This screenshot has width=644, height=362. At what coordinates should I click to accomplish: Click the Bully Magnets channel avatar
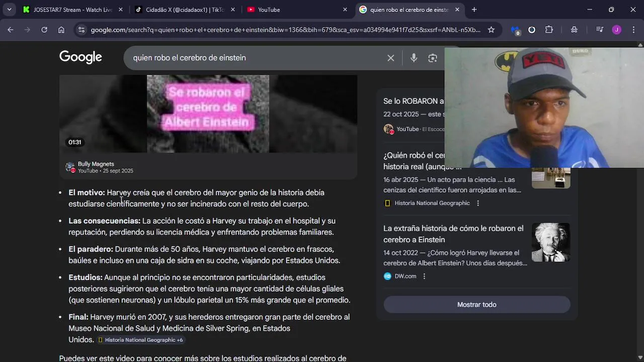70,167
